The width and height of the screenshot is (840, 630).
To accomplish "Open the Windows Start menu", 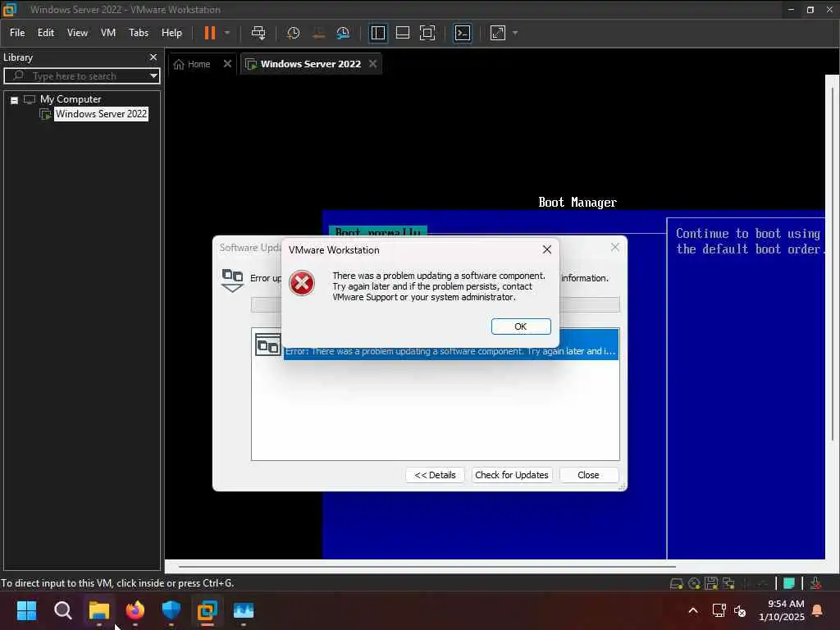I will point(26,610).
